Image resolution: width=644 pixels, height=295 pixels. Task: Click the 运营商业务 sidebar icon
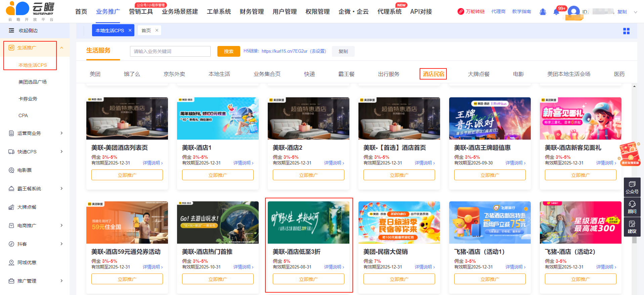pyautogui.click(x=11, y=133)
